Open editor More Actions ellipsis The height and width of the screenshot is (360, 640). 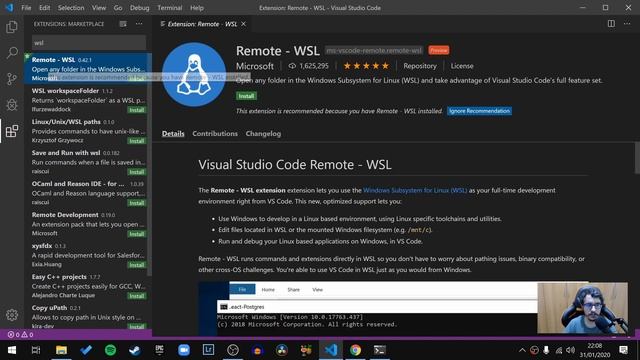627,24
